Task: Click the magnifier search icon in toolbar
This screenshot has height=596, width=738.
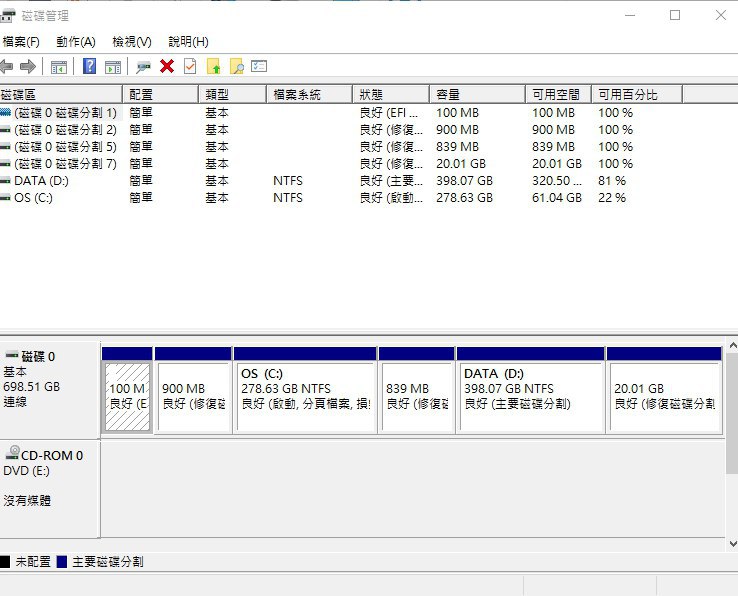Action: click(236, 66)
